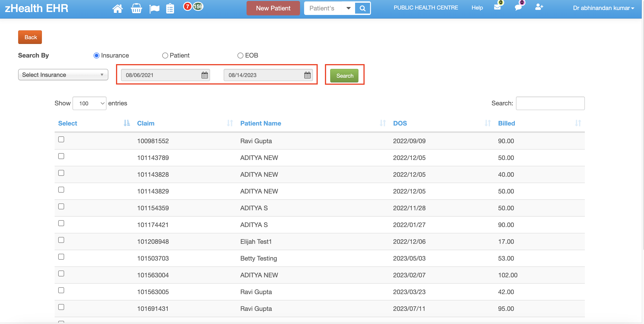The image size is (644, 324).
Task: Click billed amount 17.00
Action: [506, 242]
